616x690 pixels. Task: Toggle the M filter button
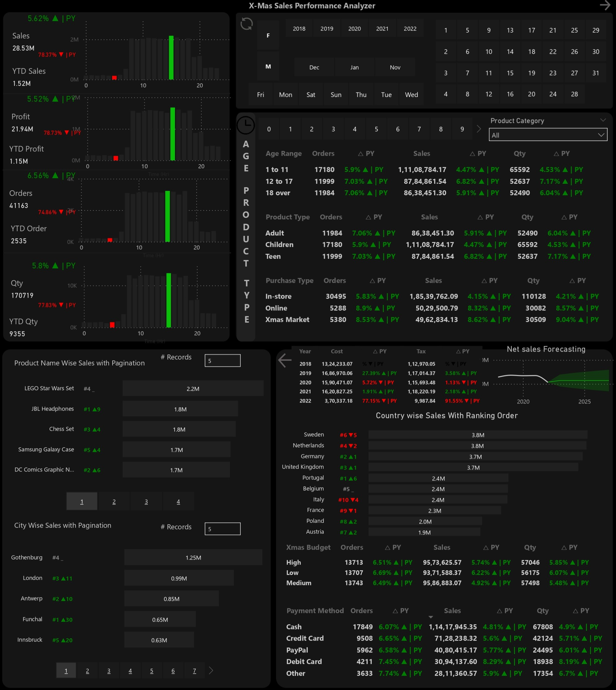268,66
